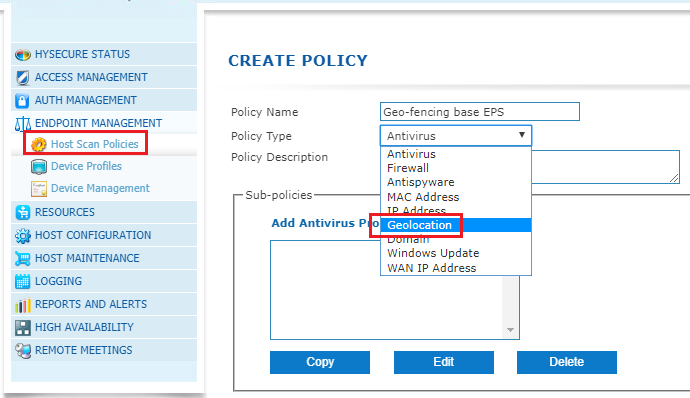The image size is (690, 398).
Task: Click the HySecure Status globe icon
Action: (22, 55)
